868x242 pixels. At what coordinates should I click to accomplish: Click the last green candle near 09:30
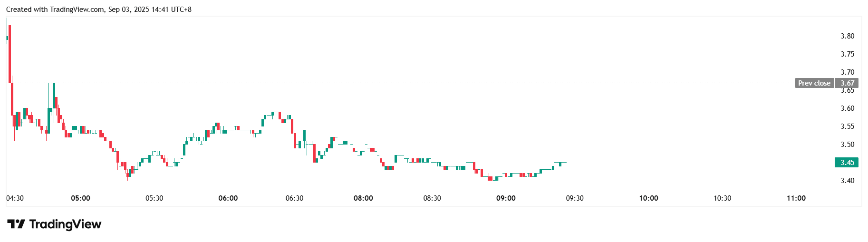(560, 164)
